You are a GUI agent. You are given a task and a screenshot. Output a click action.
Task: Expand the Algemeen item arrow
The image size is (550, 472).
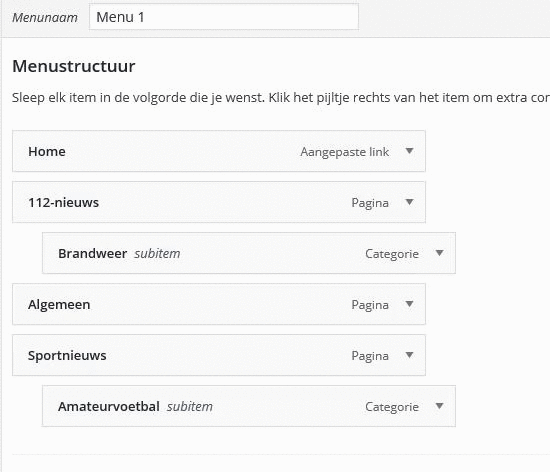(409, 304)
